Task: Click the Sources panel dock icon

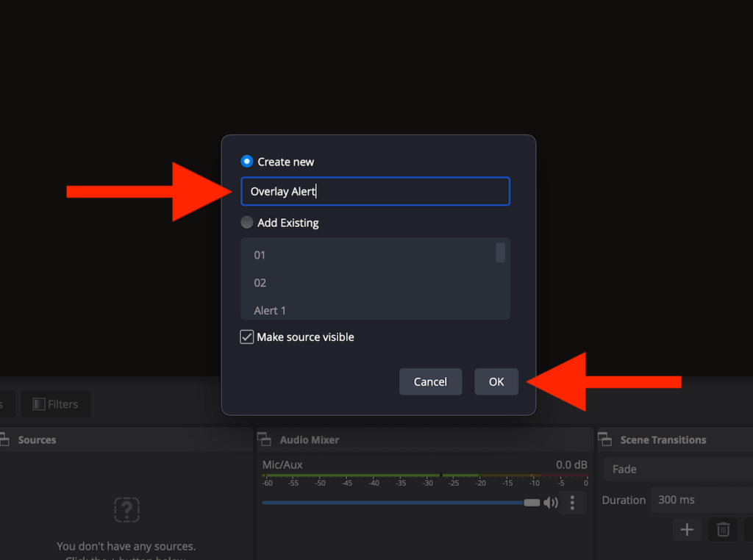Action: coord(4,439)
